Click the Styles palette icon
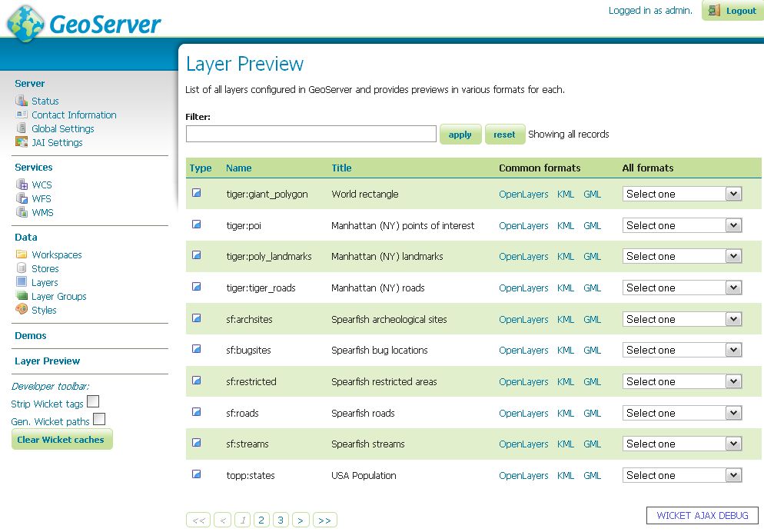Viewport: 764px width, 532px height. coord(22,309)
